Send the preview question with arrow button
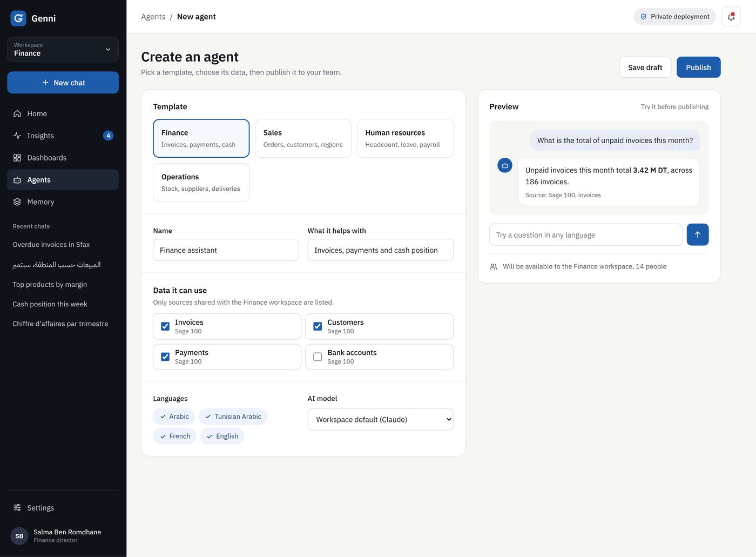This screenshot has height=557, width=756. click(x=697, y=234)
